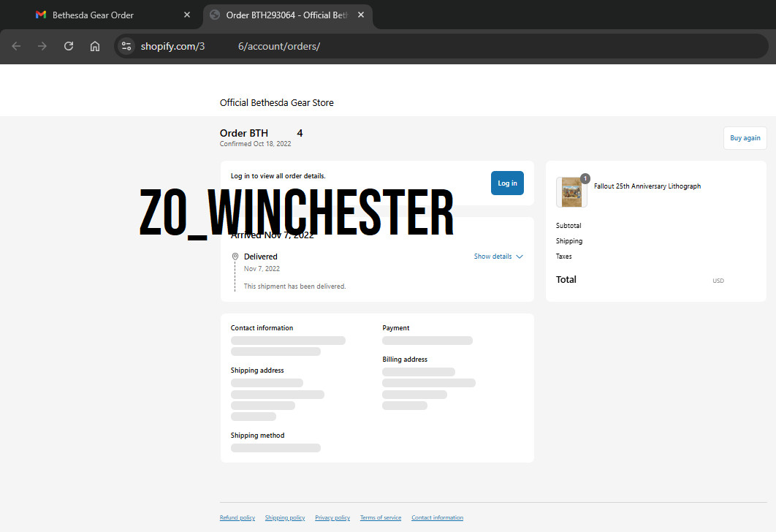Screen dimensions: 776x532
Task: Click the browser back arrow
Action: click(x=16, y=46)
